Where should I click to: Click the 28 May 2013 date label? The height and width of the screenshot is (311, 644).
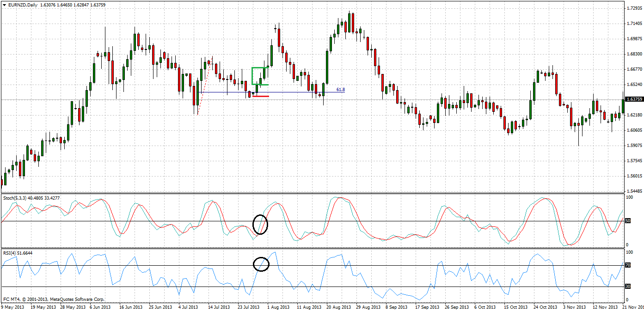pos(74,307)
